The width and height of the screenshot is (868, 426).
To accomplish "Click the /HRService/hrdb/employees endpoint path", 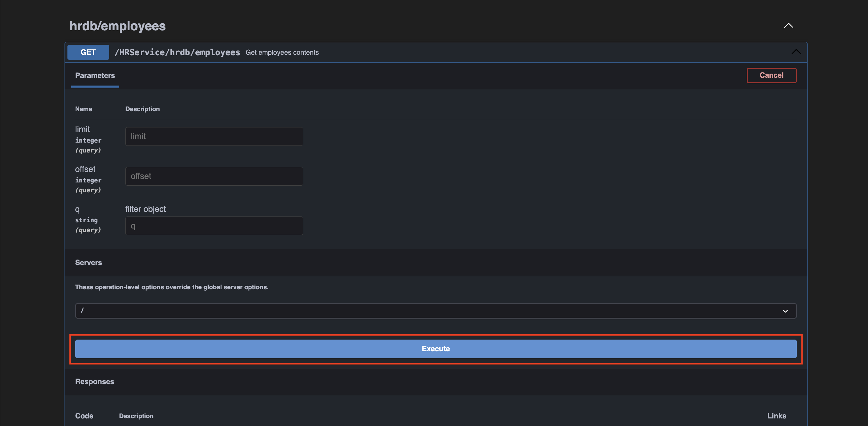I will pyautogui.click(x=177, y=52).
